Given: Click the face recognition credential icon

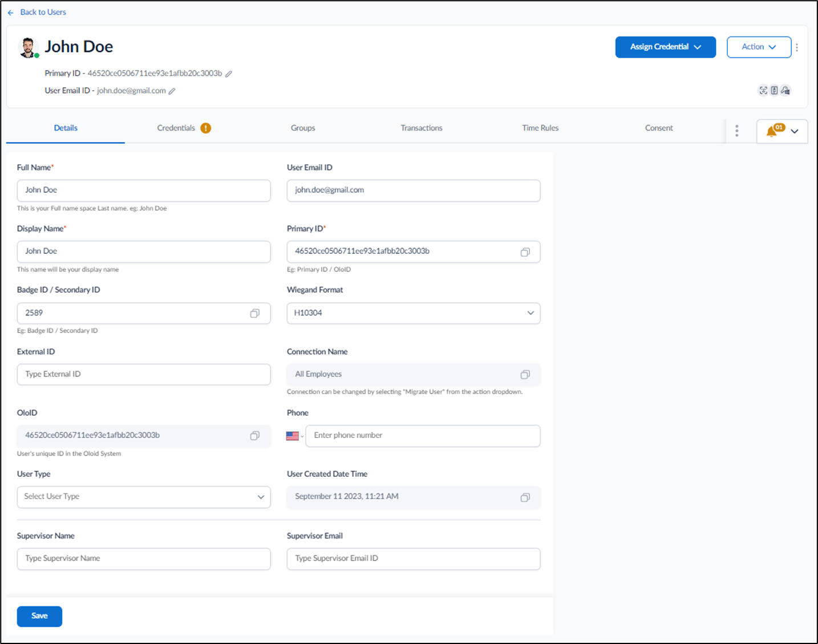Looking at the screenshot, I should [763, 90].
